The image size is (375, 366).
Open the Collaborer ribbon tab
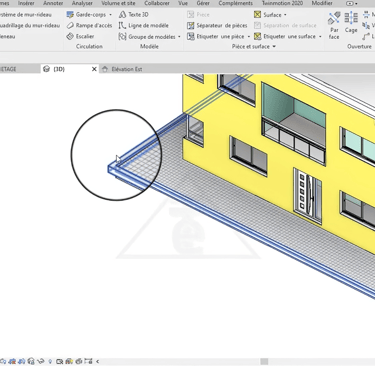pos(157,3)
